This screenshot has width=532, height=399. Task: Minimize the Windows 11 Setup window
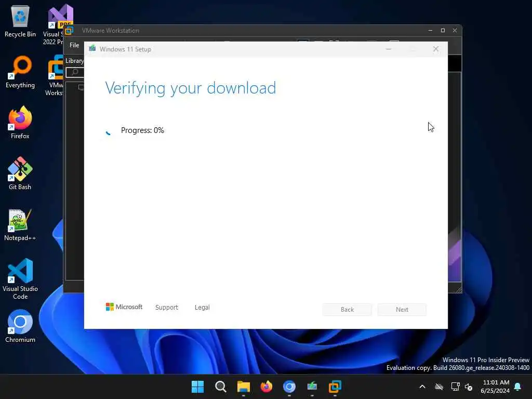[x=389, y=49]
